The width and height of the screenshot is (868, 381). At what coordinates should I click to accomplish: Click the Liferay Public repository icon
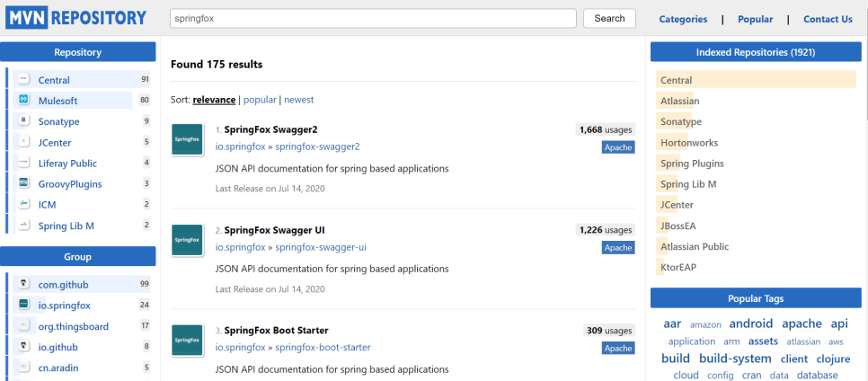pos(23,163)
